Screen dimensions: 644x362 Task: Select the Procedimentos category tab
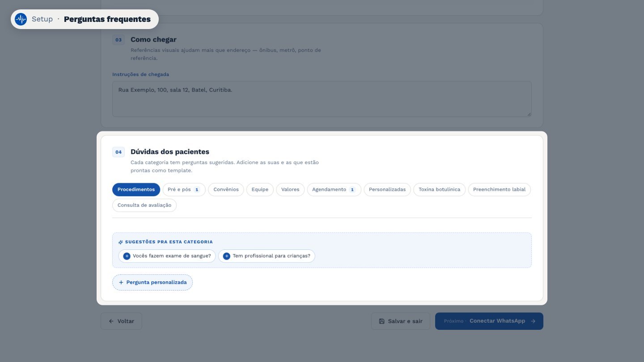[x=136, y=189]
